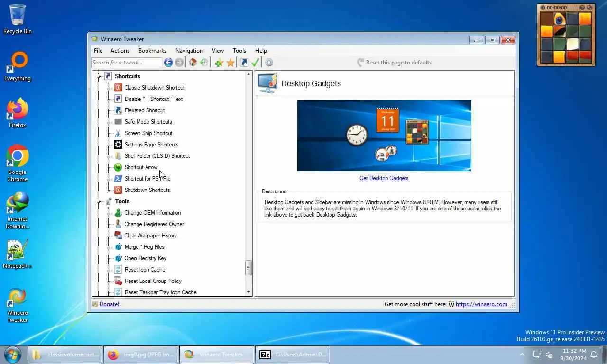Switch to the classicvolumecont... taskbar window
The width and height of the screenshot is (607, 364).
click(65, 355)
